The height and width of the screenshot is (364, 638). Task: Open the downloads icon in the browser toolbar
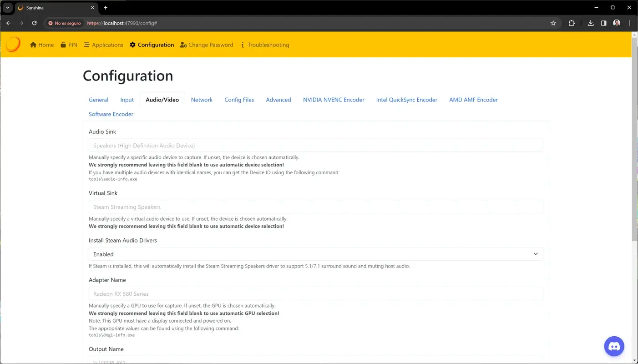[590, 23]
